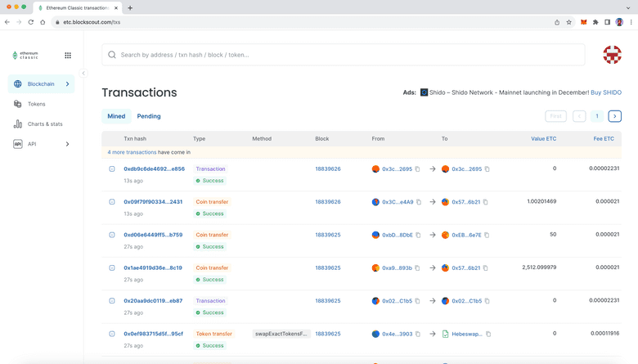Collapse the left sidebar navigation
This screenshot has width=638, height=364.
[83, 74]
